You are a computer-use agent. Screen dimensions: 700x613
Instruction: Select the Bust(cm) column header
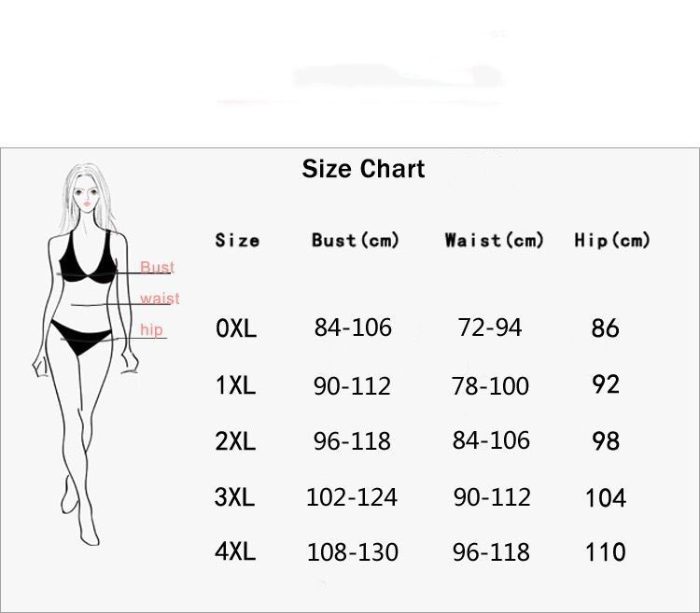(x=355, y=240)
